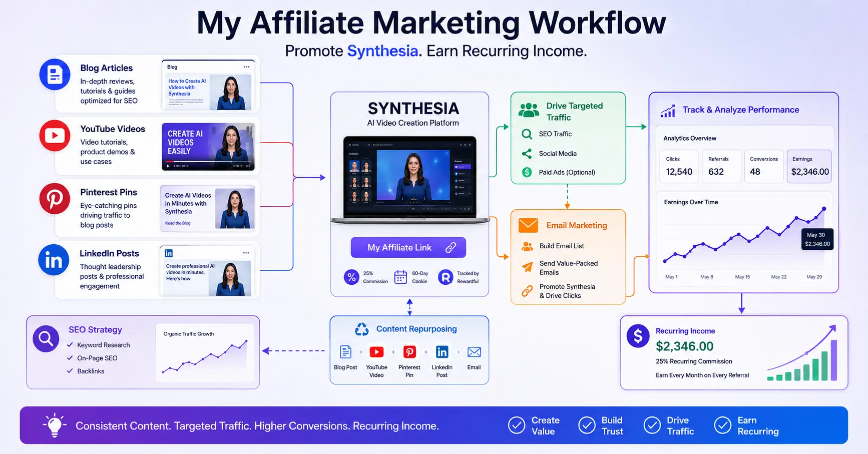Click the Email repurposing envelope icon

(x=474, y=352)
